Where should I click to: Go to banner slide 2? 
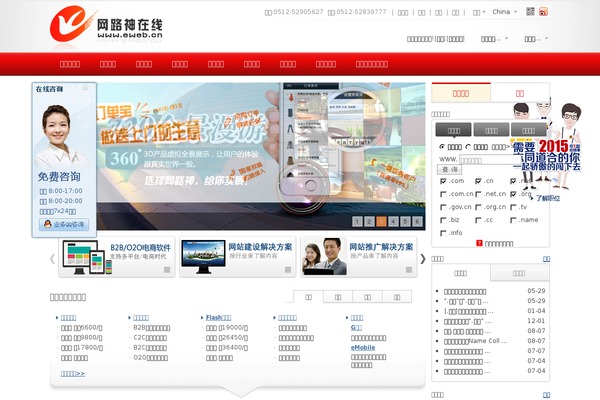point(369,221)
